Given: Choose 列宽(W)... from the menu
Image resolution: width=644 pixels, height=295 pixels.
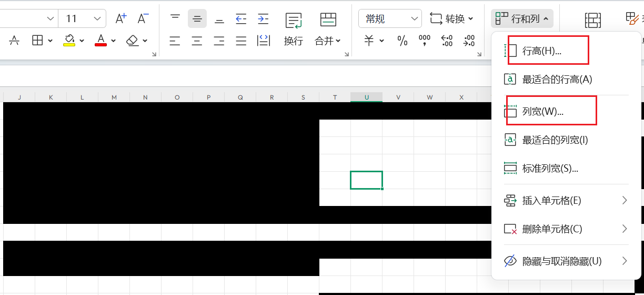Looking at the screenshot, I should 542,112.
